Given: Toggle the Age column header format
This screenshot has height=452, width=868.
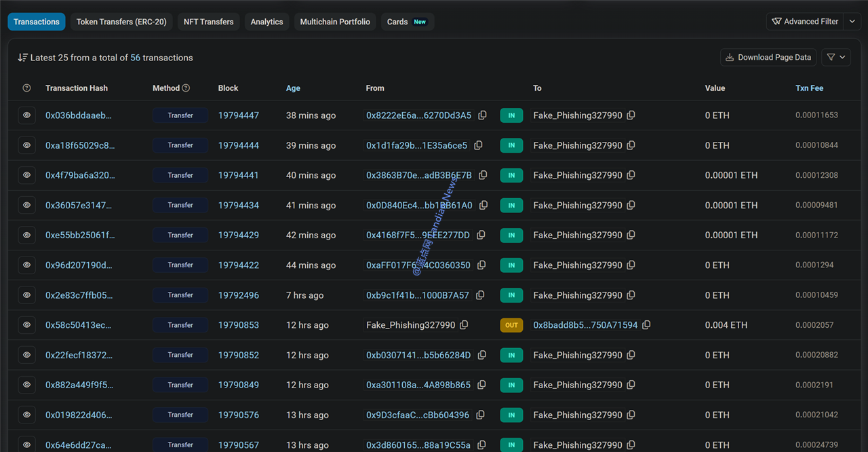Looking at the screenshot, I should tap(293, 88).
